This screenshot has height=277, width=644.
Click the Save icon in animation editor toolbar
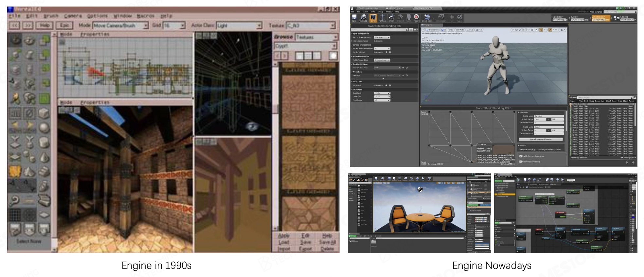(354, 18)
